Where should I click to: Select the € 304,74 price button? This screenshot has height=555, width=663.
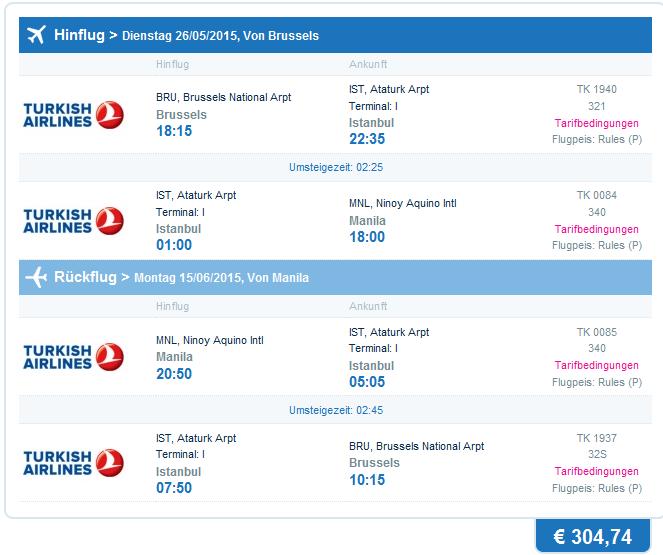point(593,536)
